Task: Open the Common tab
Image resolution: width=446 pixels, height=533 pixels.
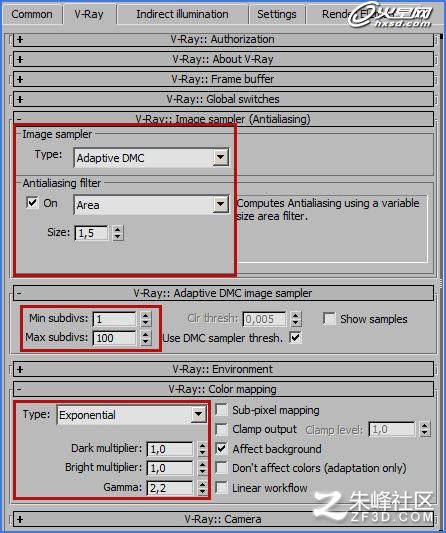Action: (x=32, y=14)
